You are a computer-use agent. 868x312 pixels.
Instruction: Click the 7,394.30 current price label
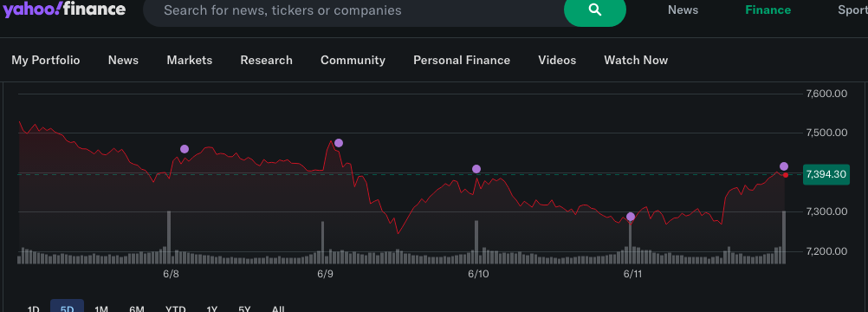pos(826,174)
